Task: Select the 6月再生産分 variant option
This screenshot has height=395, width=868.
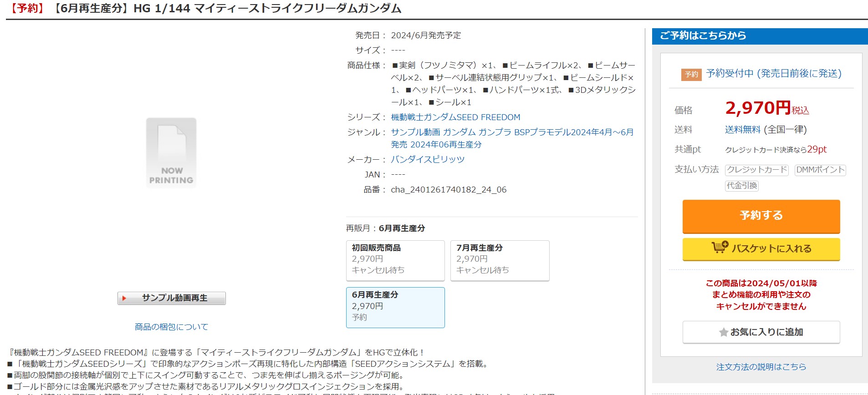Action: coord(395,308)
